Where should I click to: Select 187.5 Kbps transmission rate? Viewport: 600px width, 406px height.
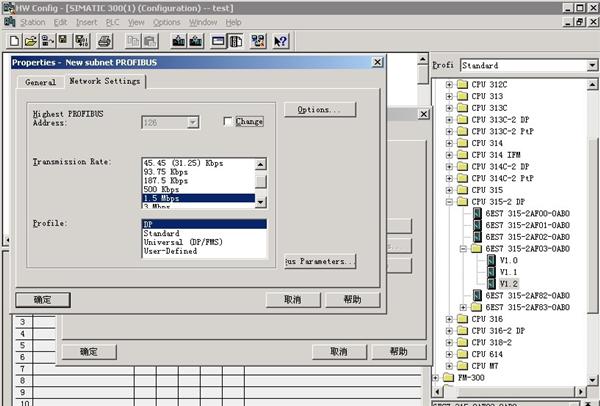(x=198, y=181)
